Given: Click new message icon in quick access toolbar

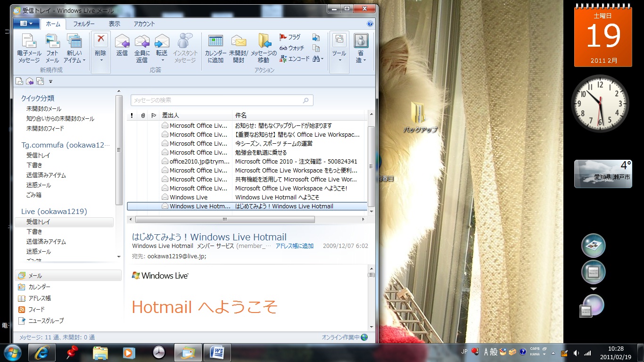Looking at the screenshot, I should (x=19, y=81).
